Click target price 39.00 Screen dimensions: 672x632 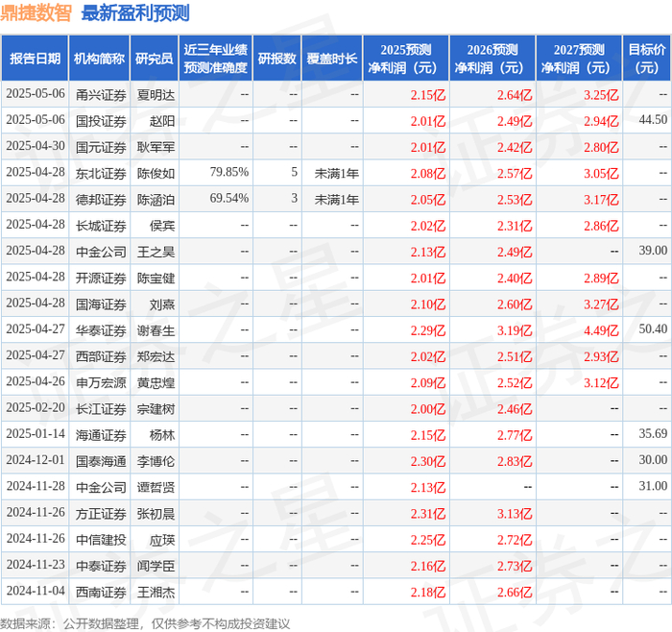tap(653, 251)
